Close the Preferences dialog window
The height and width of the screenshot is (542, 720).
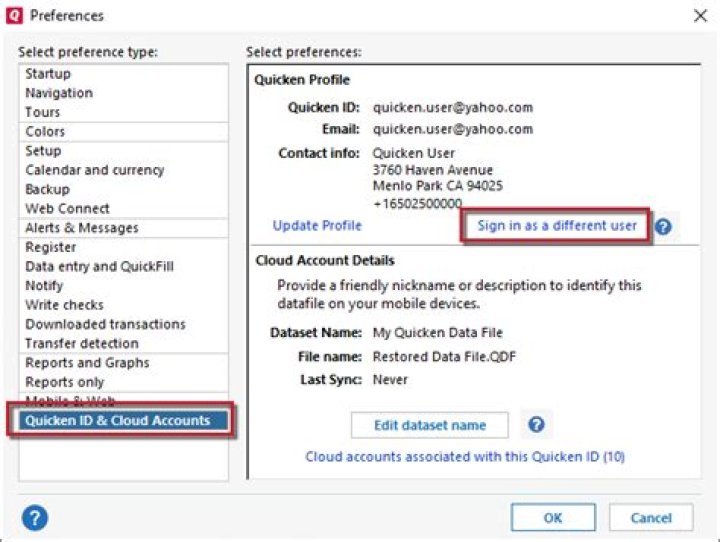[x=700, y=16]
